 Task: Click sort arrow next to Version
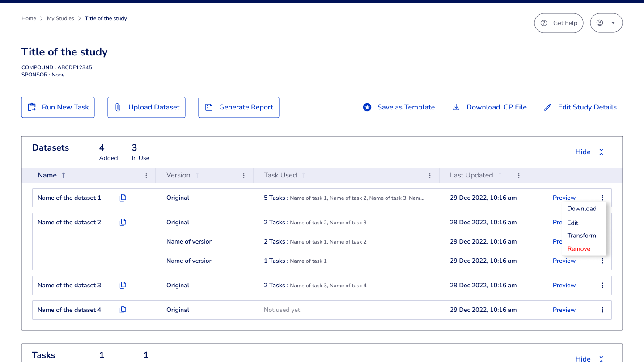click(197, 175)
